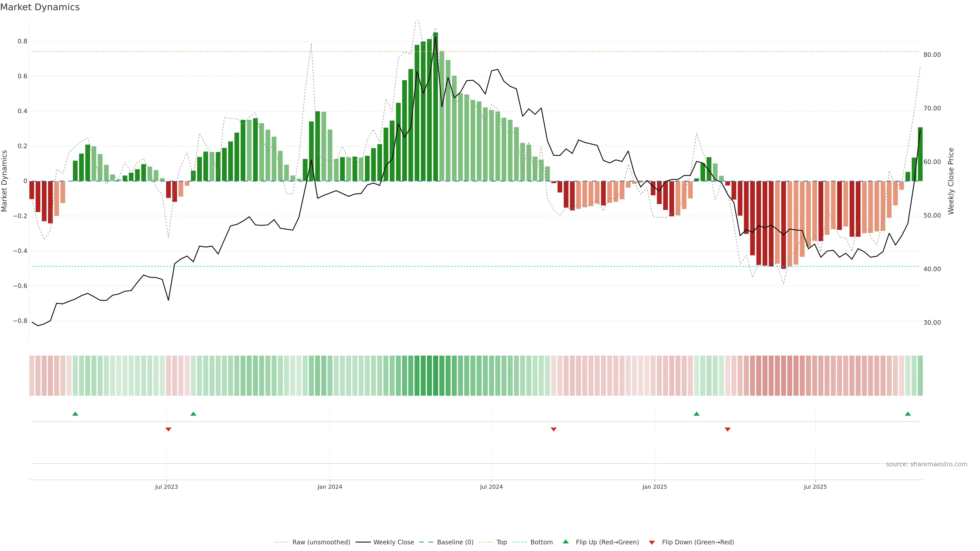Click the red Flip Down triangle after Jul 2024
Screen dimensions: 980x551
554,429
